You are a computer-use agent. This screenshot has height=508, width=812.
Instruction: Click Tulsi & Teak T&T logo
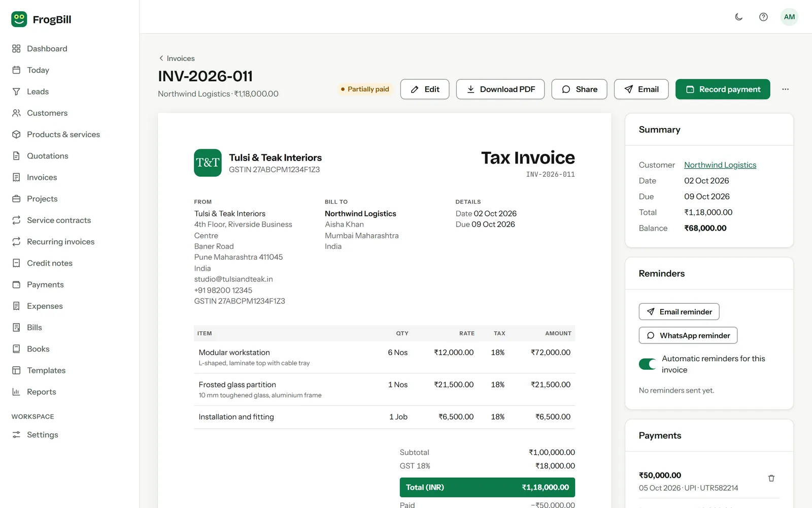208,163
